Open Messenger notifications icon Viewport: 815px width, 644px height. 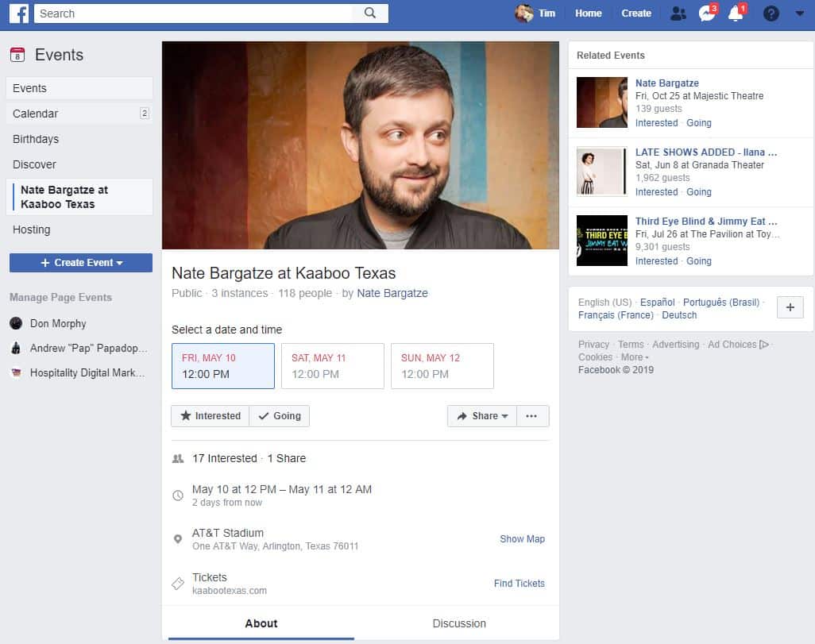(x=707, y=13)
